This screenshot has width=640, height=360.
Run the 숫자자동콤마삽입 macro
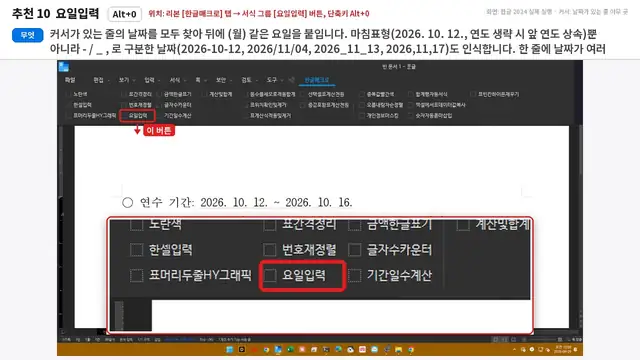(x=430, y=116)
